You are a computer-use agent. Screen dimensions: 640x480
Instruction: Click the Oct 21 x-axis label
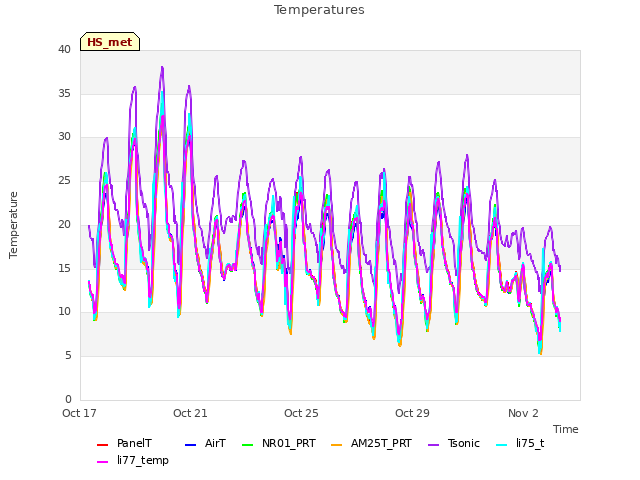pyautogui.click(x=190, y=413)
